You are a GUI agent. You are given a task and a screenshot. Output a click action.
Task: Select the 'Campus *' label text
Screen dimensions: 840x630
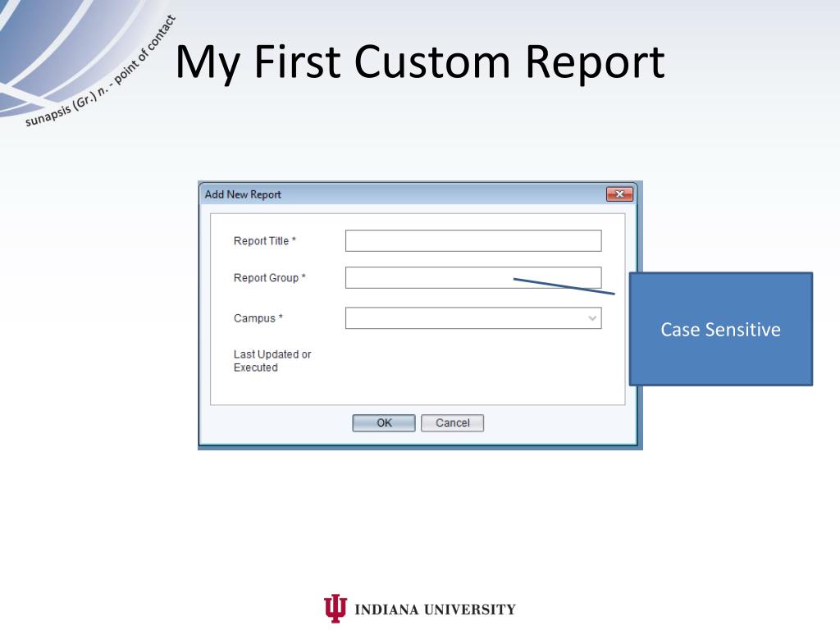coord(258,318)
